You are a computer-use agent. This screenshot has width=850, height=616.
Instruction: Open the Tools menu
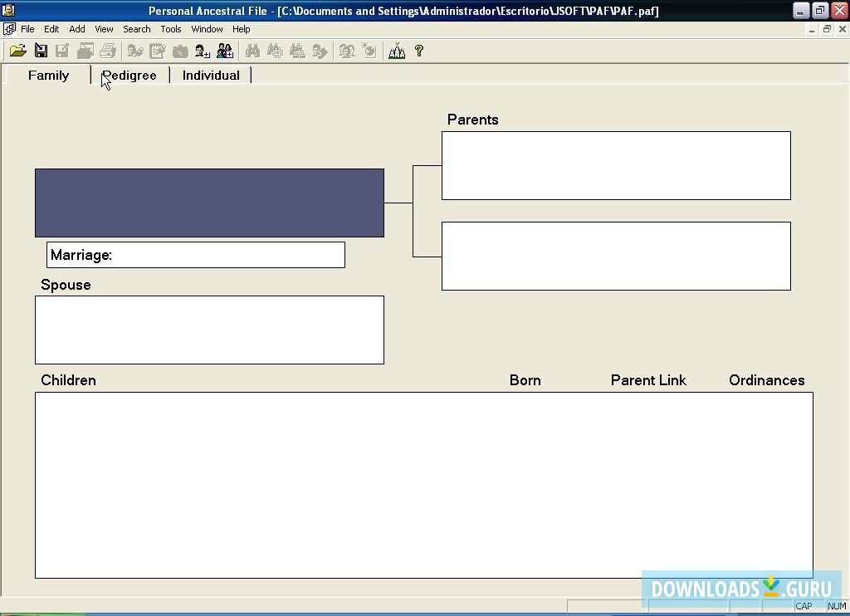[171, 29]
